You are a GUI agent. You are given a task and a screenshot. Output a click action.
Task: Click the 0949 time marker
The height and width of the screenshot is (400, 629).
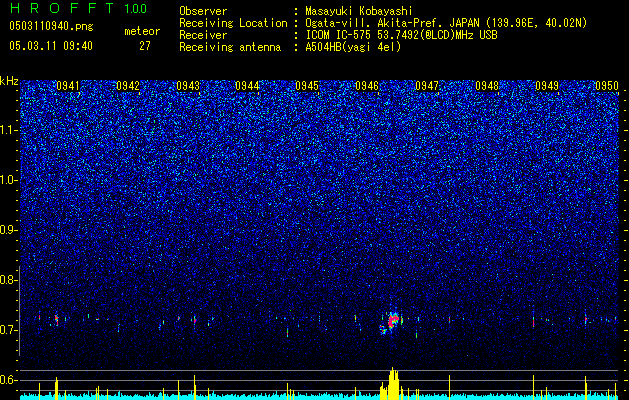pyautogui.click(x=547, y=86)
